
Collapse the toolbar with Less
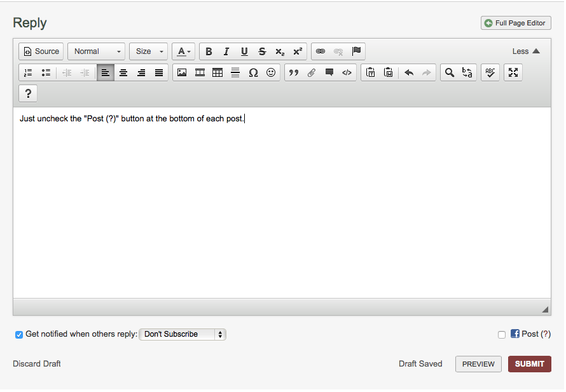(x=526, y=51)
